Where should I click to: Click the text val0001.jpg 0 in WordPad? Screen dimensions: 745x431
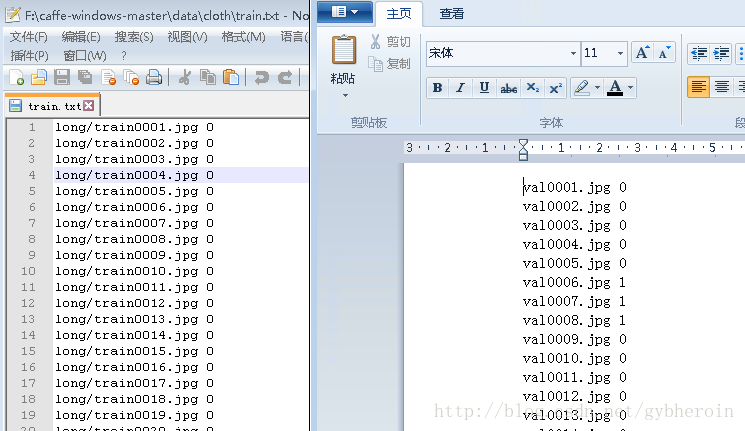(574, 187)
